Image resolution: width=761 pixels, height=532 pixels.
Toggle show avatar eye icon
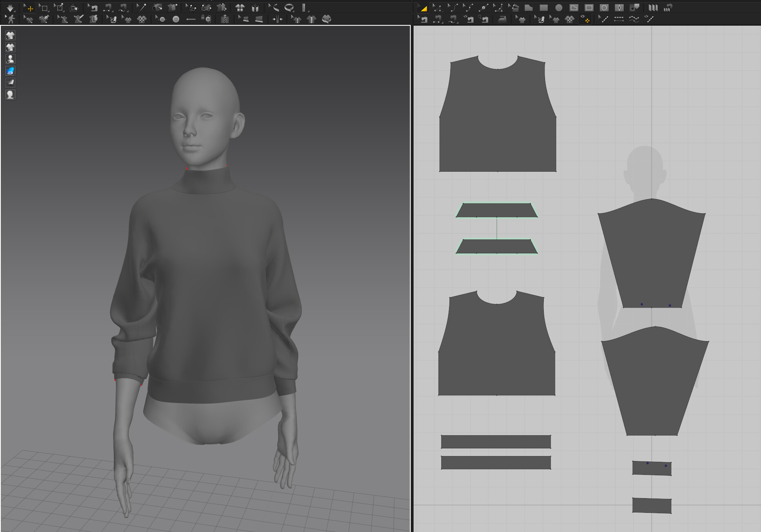click(x=10, y=59)
